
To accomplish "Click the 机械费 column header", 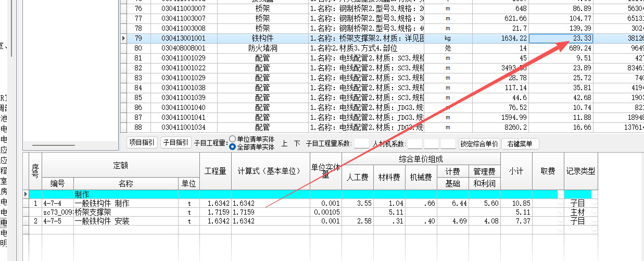I will [x=421, y=177].
